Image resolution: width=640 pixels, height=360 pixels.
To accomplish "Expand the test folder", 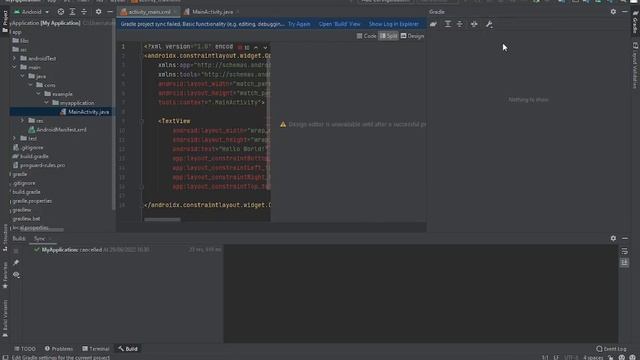I will [15, 138].
